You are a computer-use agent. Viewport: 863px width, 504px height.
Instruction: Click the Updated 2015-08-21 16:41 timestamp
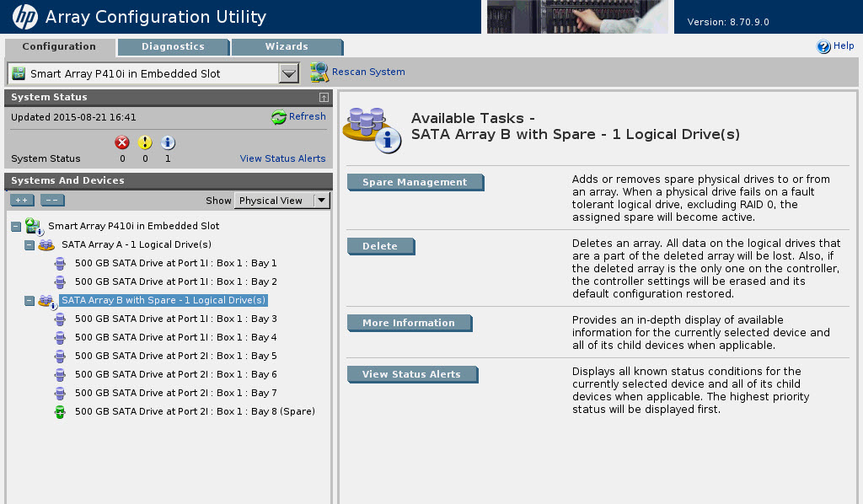tap(73, 117)
